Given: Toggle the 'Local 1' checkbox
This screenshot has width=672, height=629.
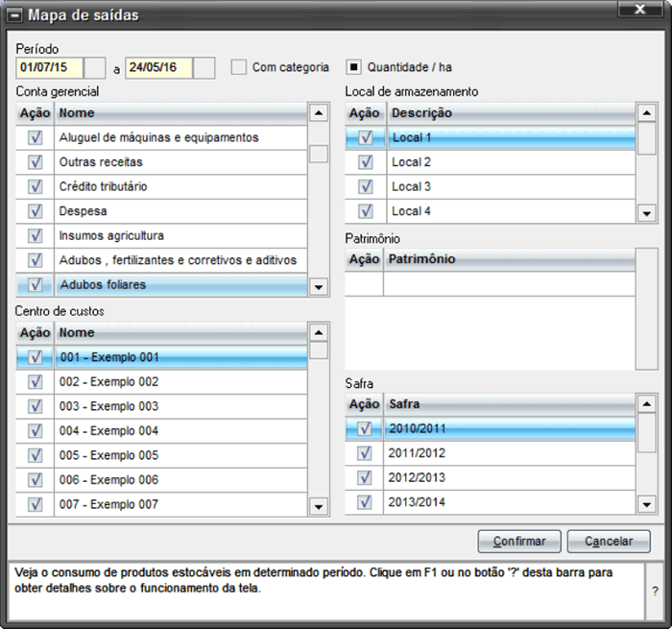Looking at the screenshot, I should pyautogui.click(x=366, y=137).
